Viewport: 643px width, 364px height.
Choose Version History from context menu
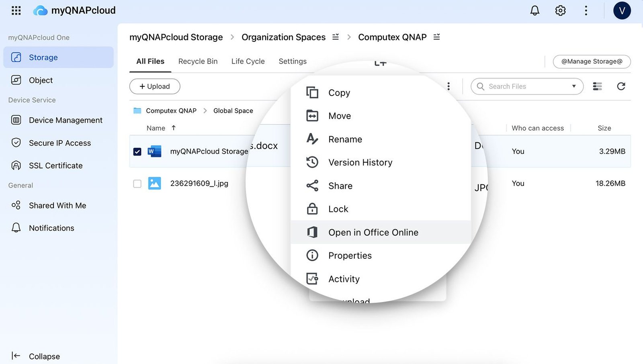tap(381, 162)
